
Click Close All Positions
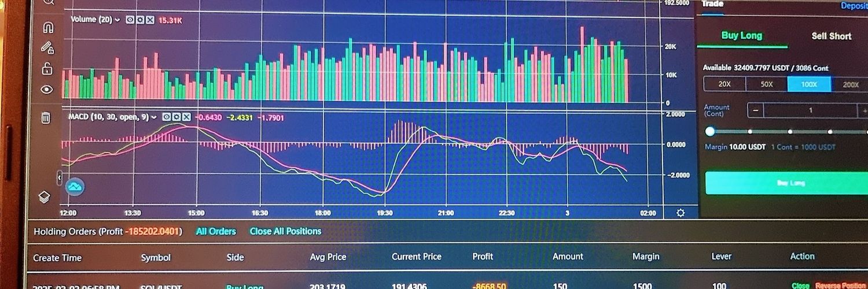click(x=285, y=231)
